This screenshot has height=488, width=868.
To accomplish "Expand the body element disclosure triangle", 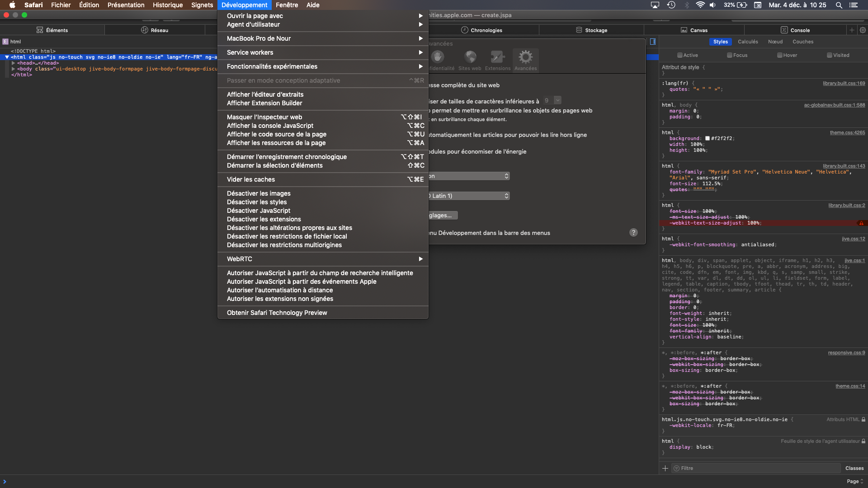I will pyautogui.click(x=14, y=69).
